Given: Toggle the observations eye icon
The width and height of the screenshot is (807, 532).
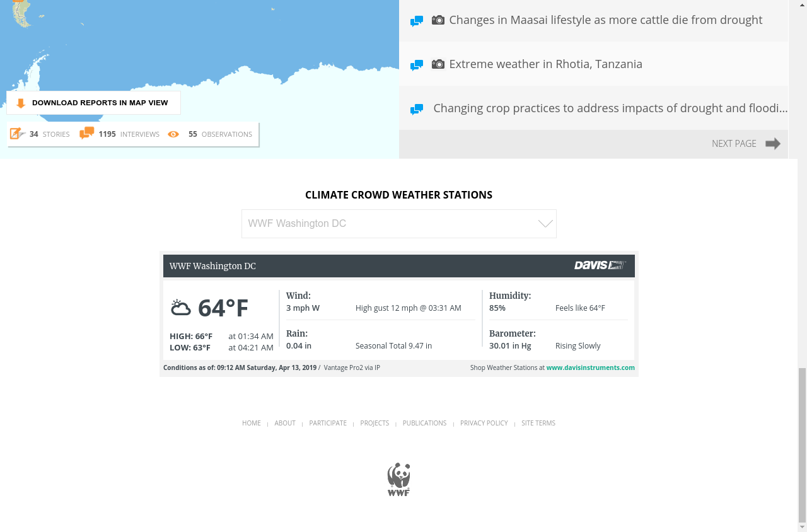Looking at the screenshot, I should [173, 134].
